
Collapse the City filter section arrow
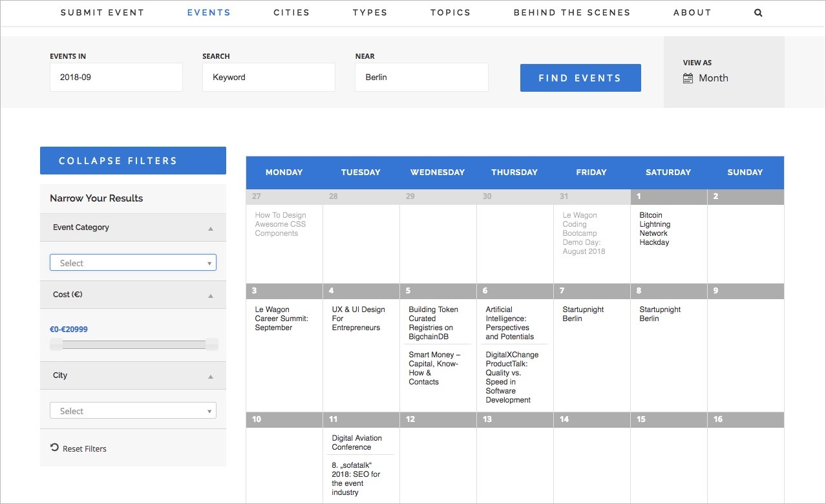210,376
